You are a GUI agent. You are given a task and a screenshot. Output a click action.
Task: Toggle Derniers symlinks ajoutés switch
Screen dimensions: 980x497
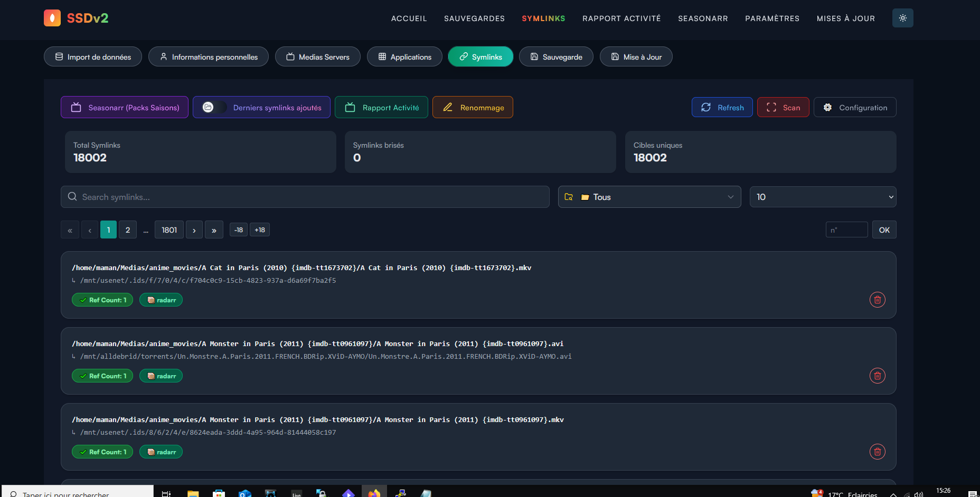[209, 108]
